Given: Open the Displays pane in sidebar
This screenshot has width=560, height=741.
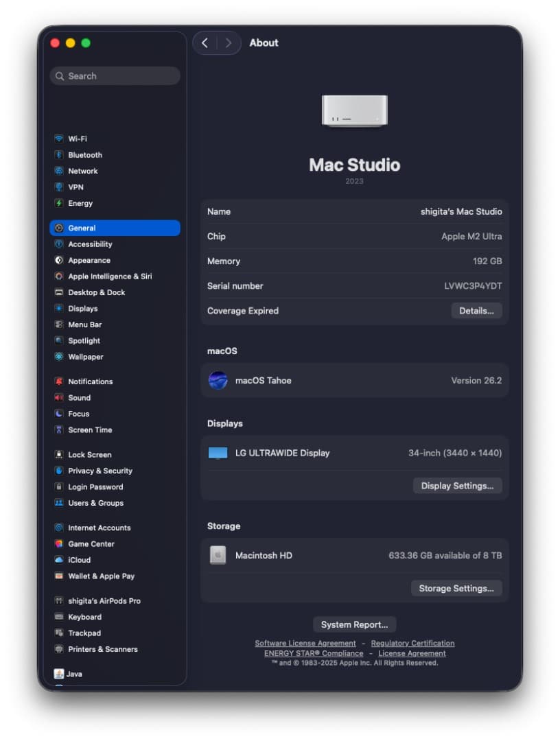Looking at the screenshot, I should coord(82,309).
